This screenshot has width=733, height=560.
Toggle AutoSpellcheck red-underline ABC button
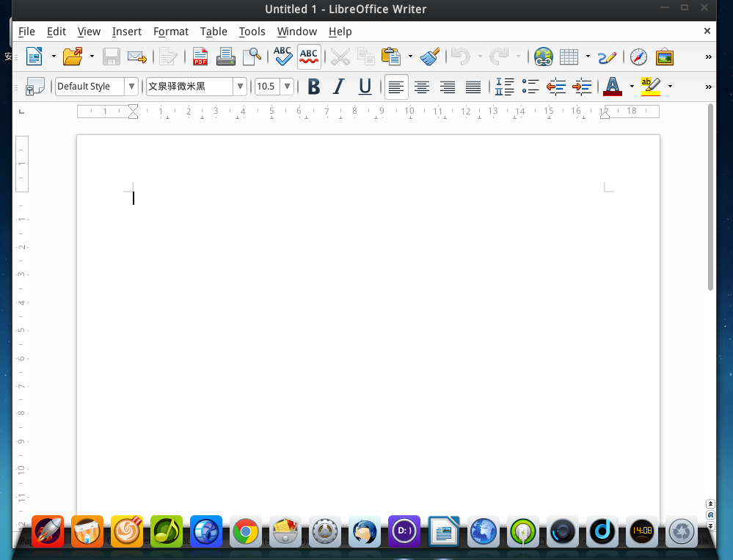[x=309, y=57]
